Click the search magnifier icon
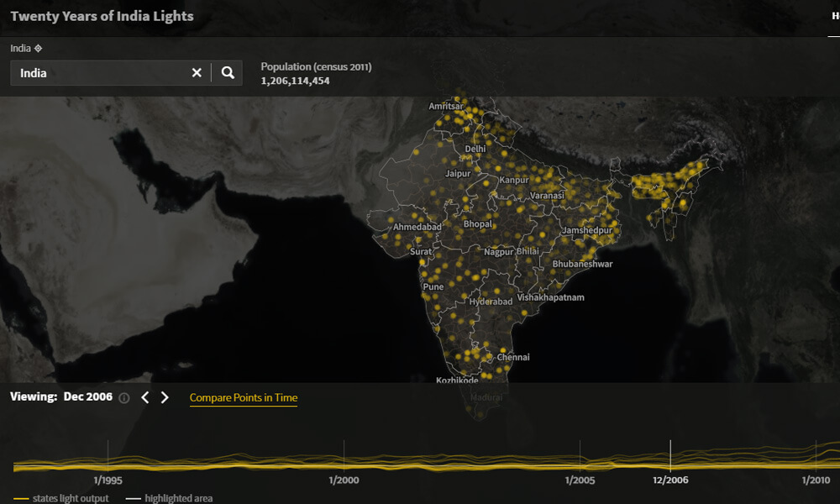 point(228,73)
